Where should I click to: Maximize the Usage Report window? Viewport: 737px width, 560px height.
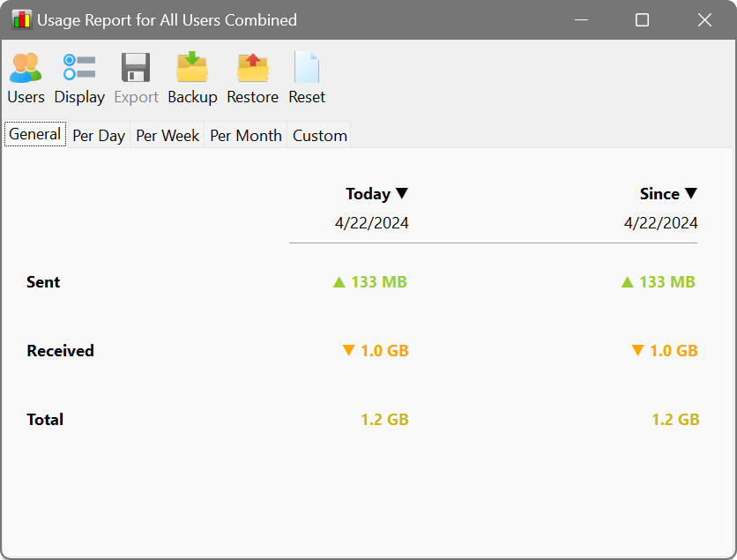pos(642,19)
